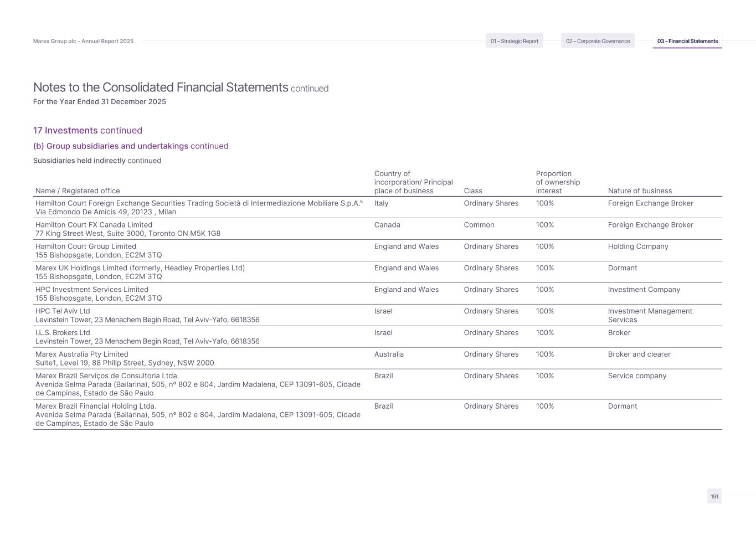This screenshot has height=535, width=756.
Task: Click 100% for Marex Brazil Serviços de Consultoria
Action: [545, 376]
